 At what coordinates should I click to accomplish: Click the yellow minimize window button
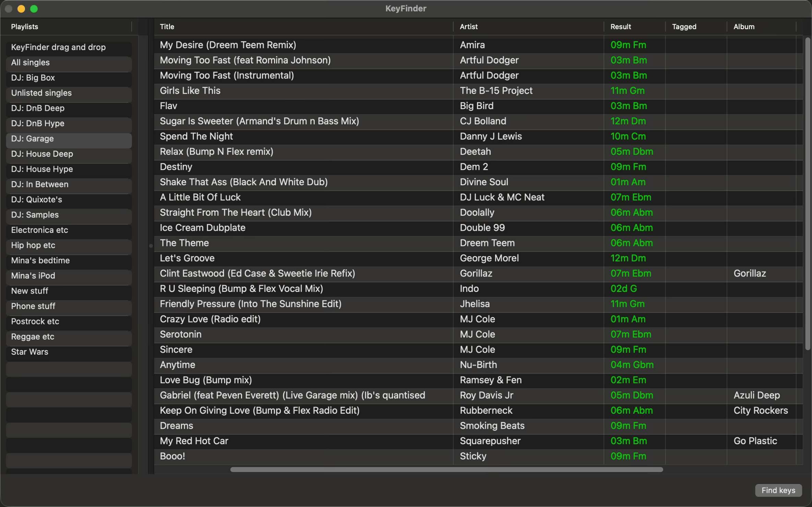coord(21,9)
